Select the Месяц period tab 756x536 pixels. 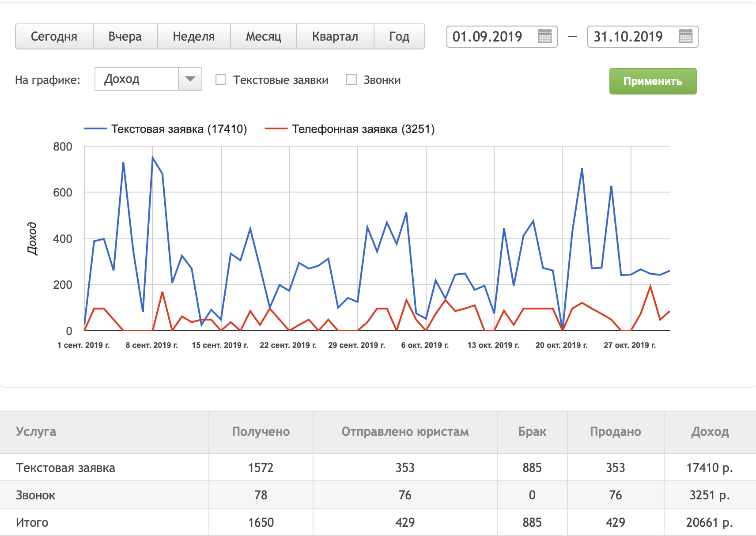point(264,36)
